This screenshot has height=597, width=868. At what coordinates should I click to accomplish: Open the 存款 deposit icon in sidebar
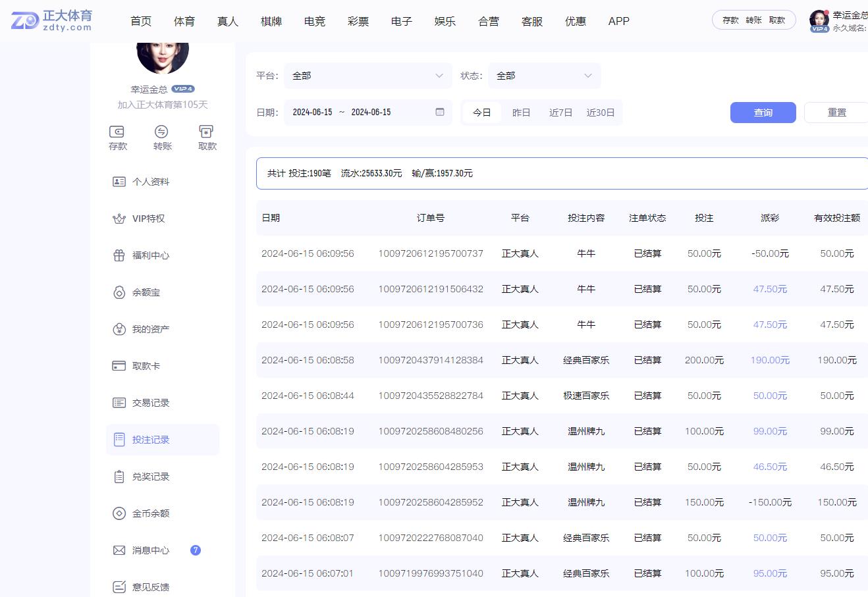(118, 137)
